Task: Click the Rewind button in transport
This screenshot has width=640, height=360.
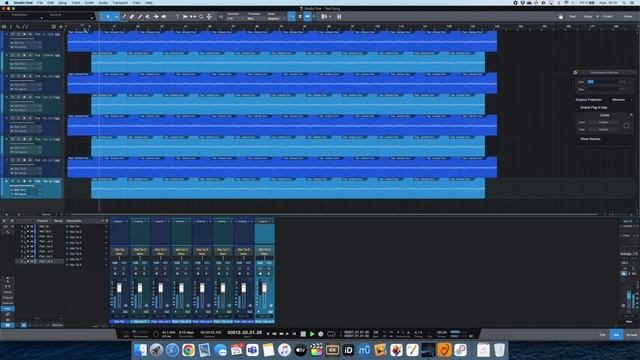Action: point(274,334)
